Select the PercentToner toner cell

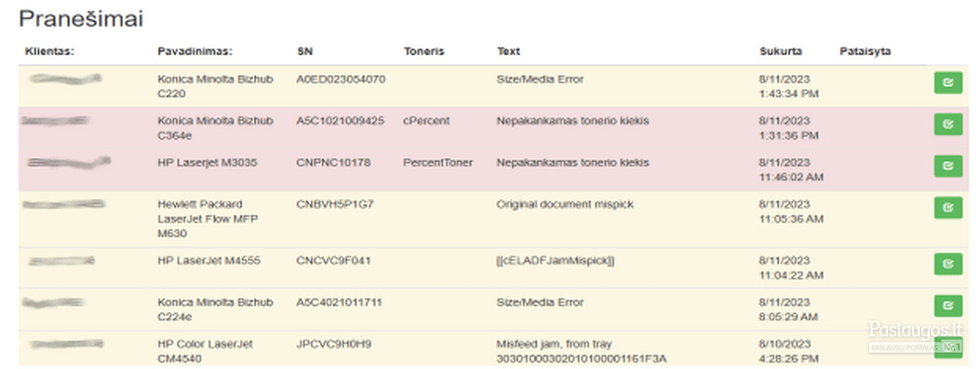point(438,163)
